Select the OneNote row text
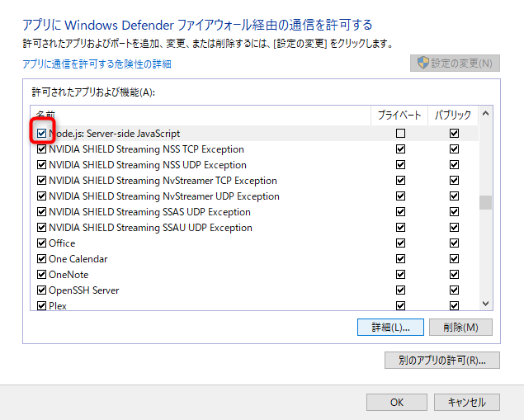The height and width of the screenshot is (420, 524). [68, 275]
